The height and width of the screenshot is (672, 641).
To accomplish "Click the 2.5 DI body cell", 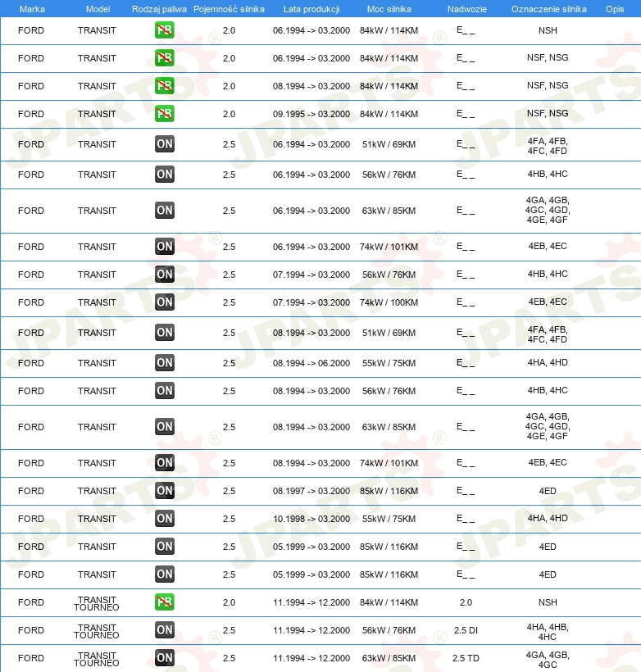I will coord(466,630).
